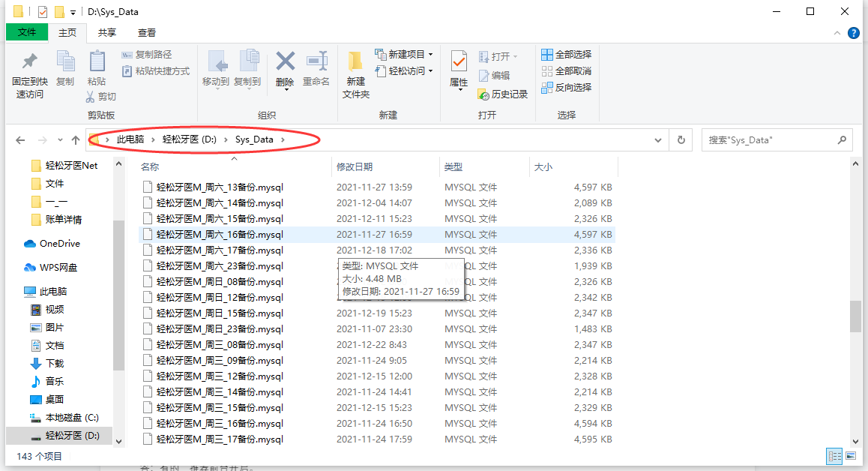Click the Refresh address bar button
Viewport: 868px width, 471px height.
coord(681,140)
